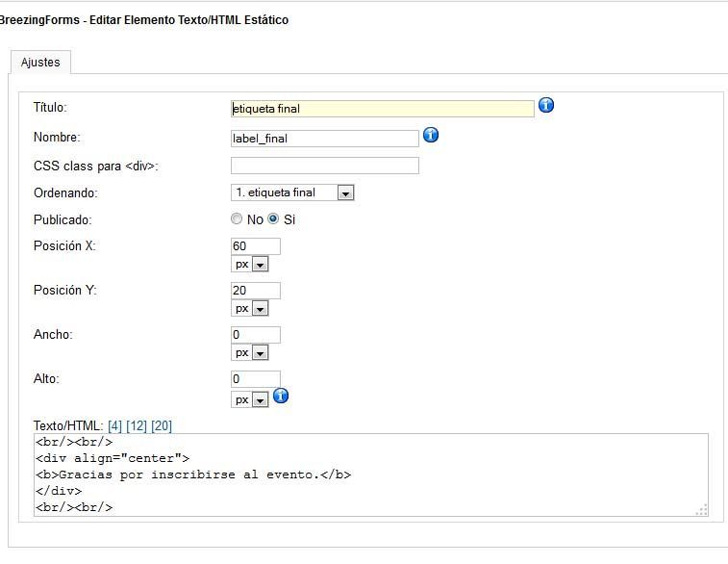Open the Ordenando dropdown

pyautogui.click(x=292, y=192)
